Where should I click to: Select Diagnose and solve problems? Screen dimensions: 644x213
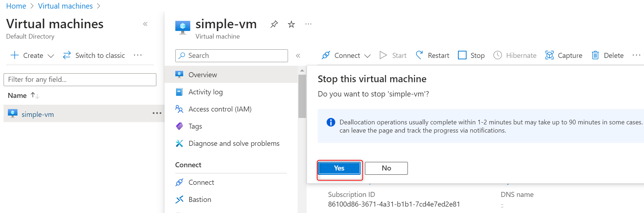234,143
